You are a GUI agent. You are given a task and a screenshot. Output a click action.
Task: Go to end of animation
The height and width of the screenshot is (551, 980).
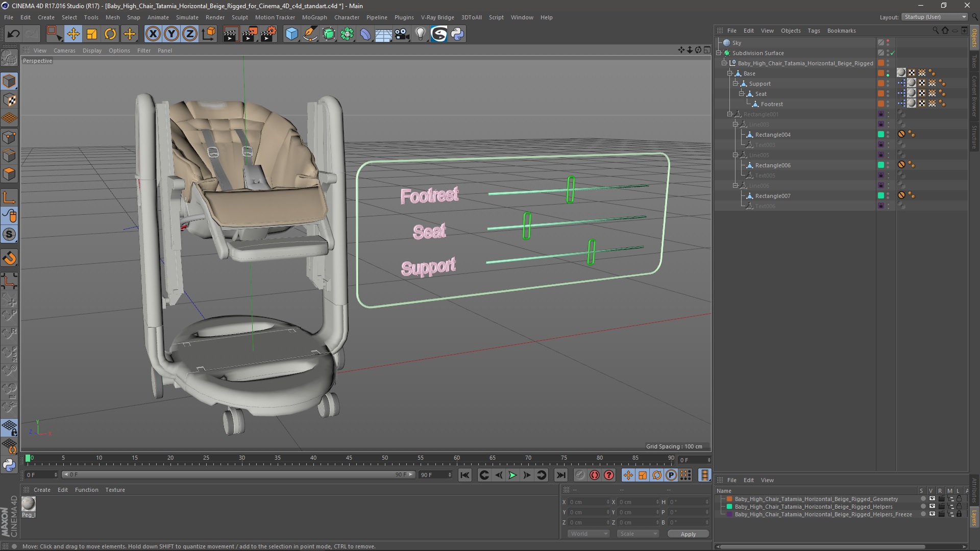coord(560,475)
